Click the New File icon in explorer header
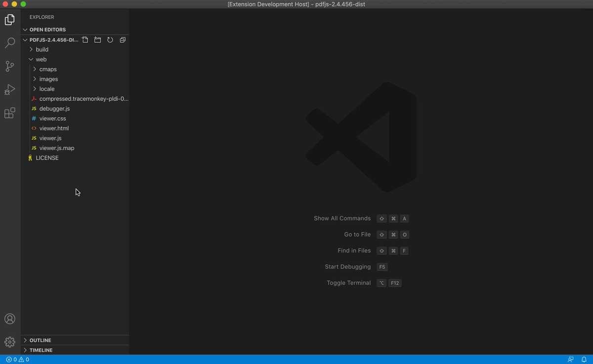This screenshot has height=364, width=593. [x=85, y=40]
